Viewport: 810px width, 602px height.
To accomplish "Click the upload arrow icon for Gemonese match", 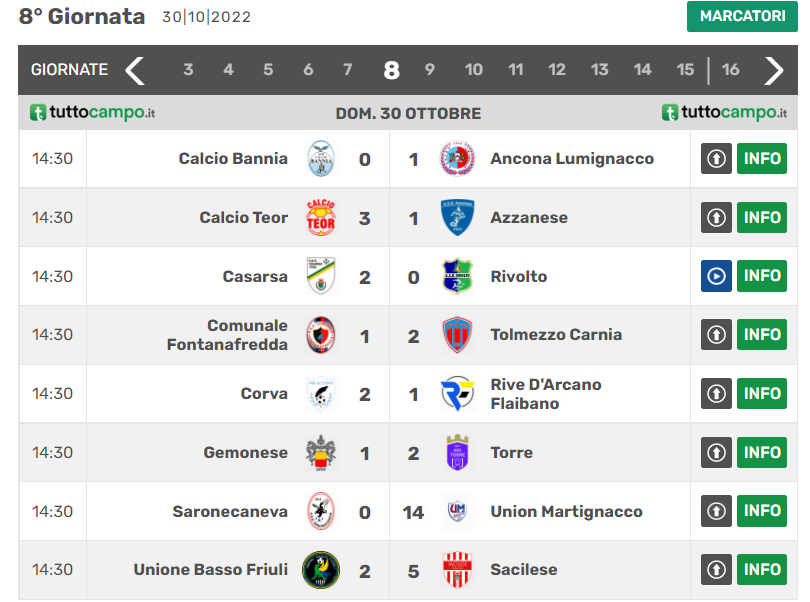I will click(x=716, y=453).
